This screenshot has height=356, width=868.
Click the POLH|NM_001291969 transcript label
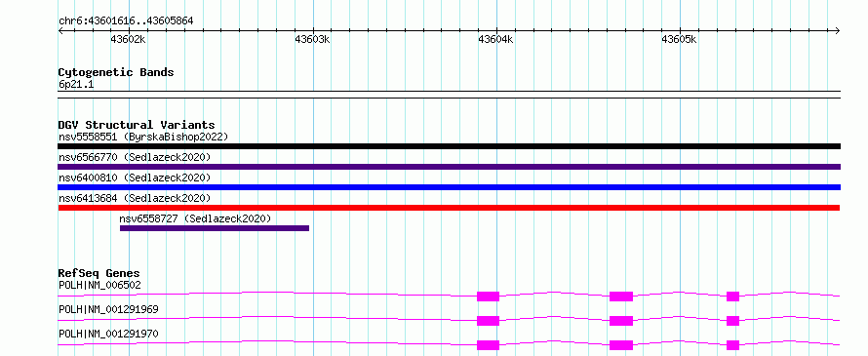(108, 309)
